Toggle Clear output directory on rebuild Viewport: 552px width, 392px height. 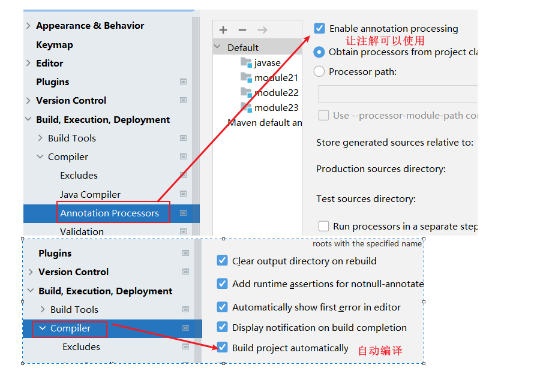click(222, 261)
